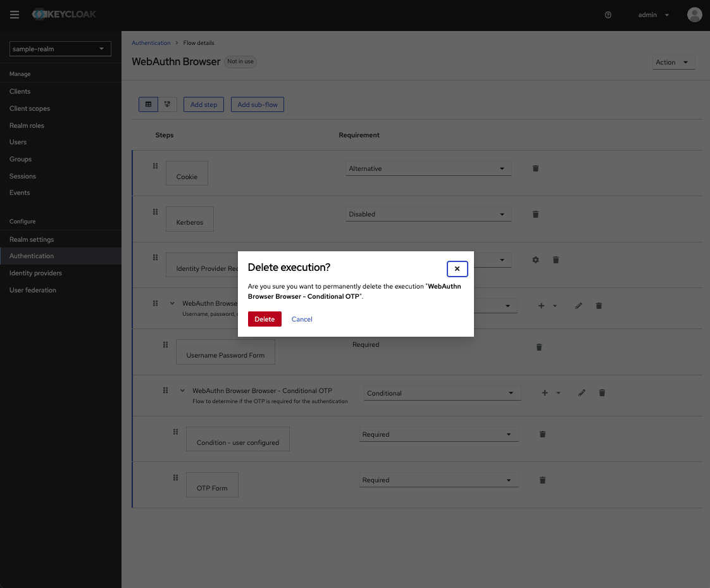Confirm with the red Delete button
Screen dimensions: 710x588
point(265,319)
